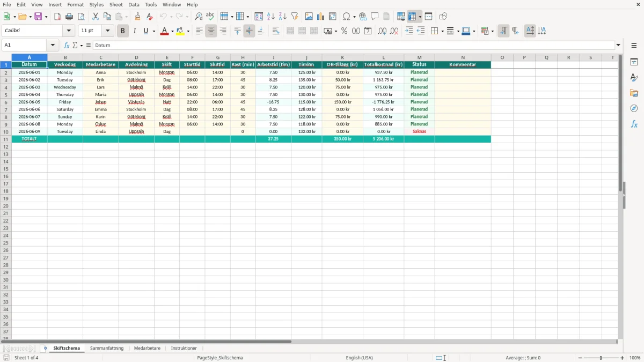This screenshot has height=362, width=644.
Task: Open the Data menu
Action: pos(134,4)
